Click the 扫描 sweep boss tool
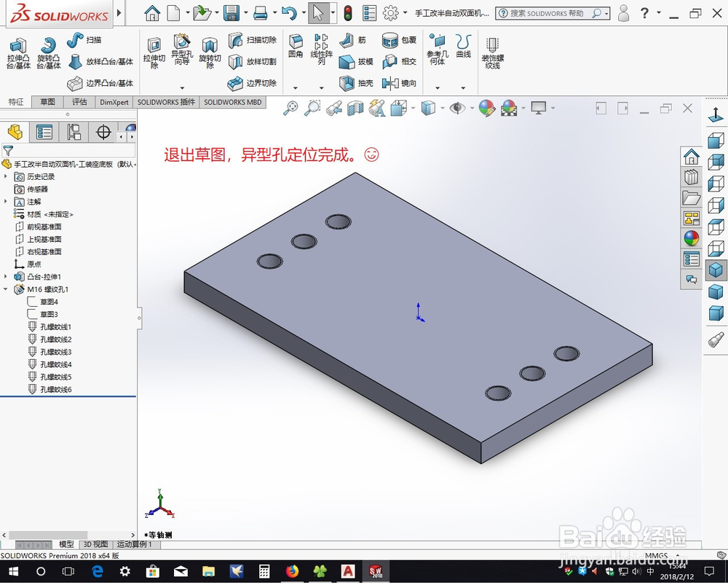The width and height of the screenshot is (728, 585). click(x=84, y=40)
